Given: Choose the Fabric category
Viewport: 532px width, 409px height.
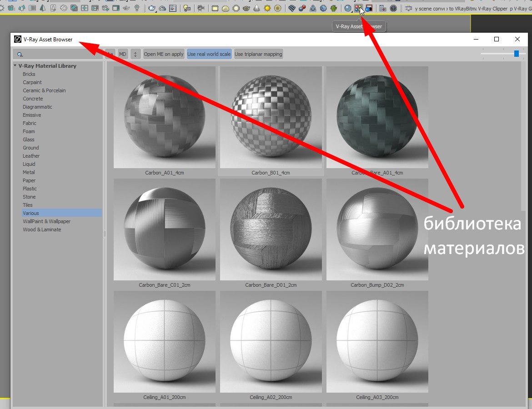Looking at the screenshot, I should pyautogui.click(x=30, y=123).
